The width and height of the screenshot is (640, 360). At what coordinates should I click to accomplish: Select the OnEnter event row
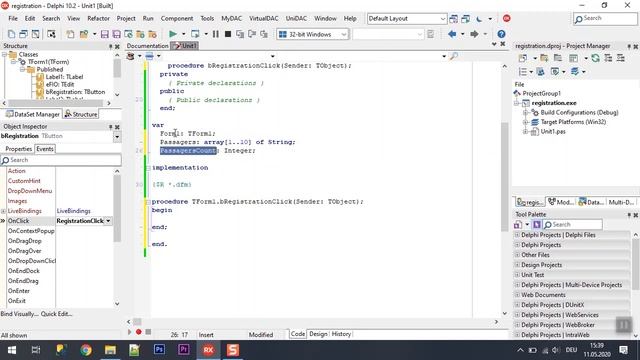60,291
